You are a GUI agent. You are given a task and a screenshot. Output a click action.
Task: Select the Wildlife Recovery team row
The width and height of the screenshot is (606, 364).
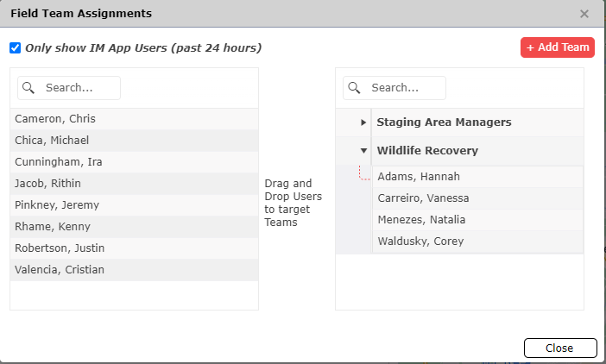(427, 151)
